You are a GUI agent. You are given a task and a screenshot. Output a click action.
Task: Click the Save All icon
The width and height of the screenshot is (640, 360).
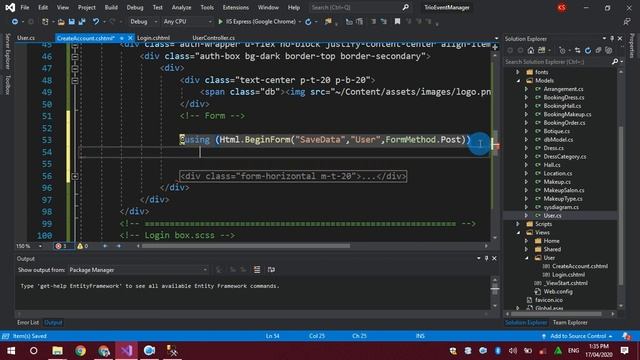click(82, 22)
